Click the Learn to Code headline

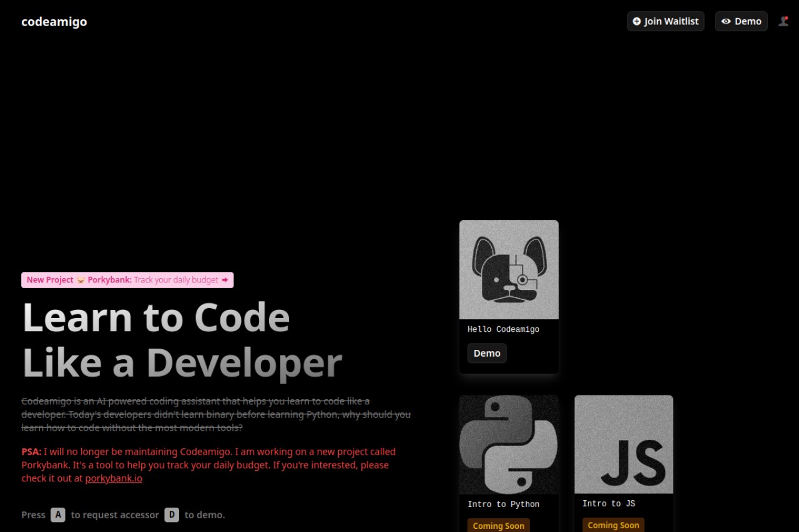[156, 317]
